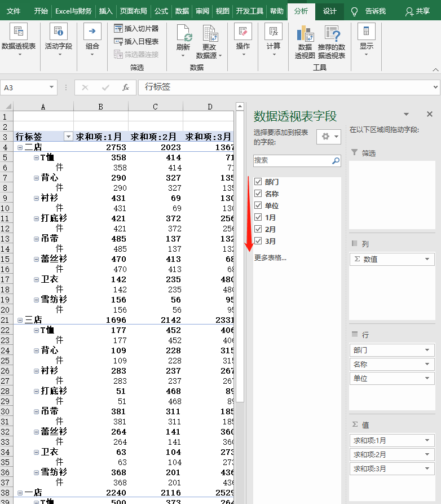This screenshot has width=441, height=504.
Task: Open field list gear tools menu
Action: pos(329,137)
